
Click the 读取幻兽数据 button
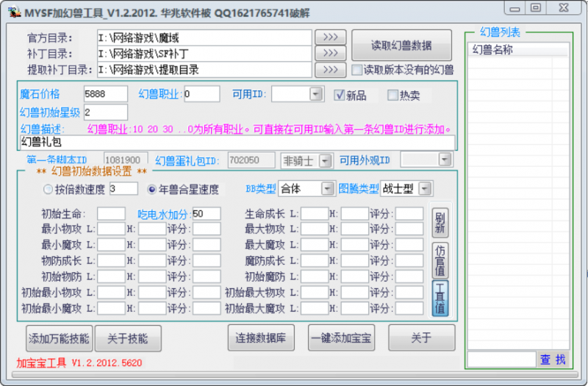coord(401,46)
